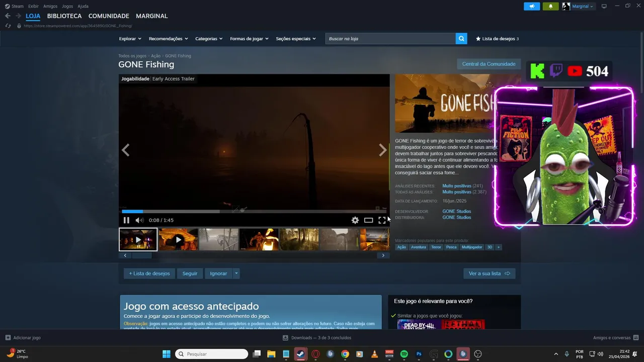Open OBS Studio from the taskbar
Viewport: 644px width, 362px height.
point(478,354)
